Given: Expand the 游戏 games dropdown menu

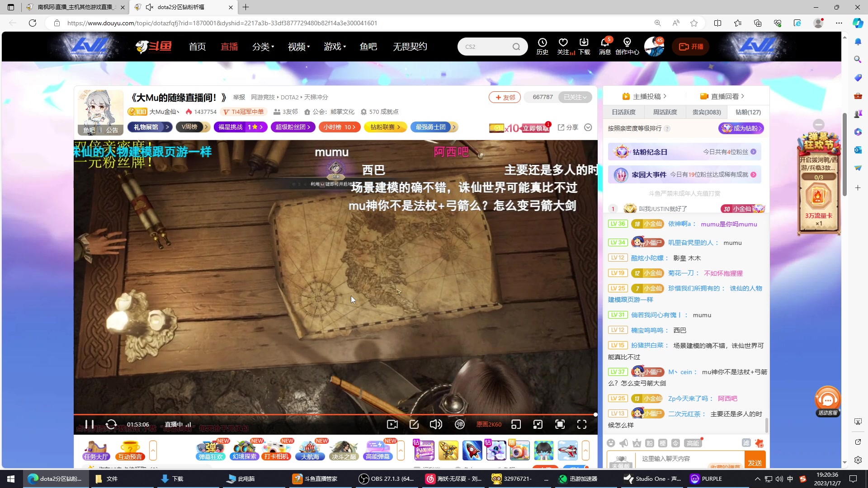Looking at the screenshot, I should 335,47.
